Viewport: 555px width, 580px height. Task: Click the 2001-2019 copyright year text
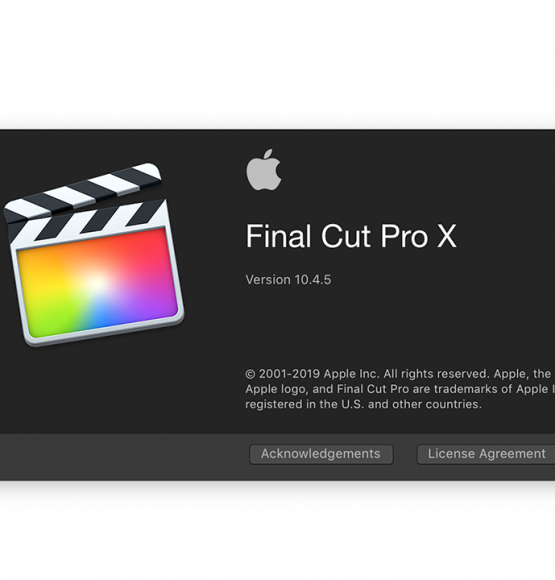(289, 374)
